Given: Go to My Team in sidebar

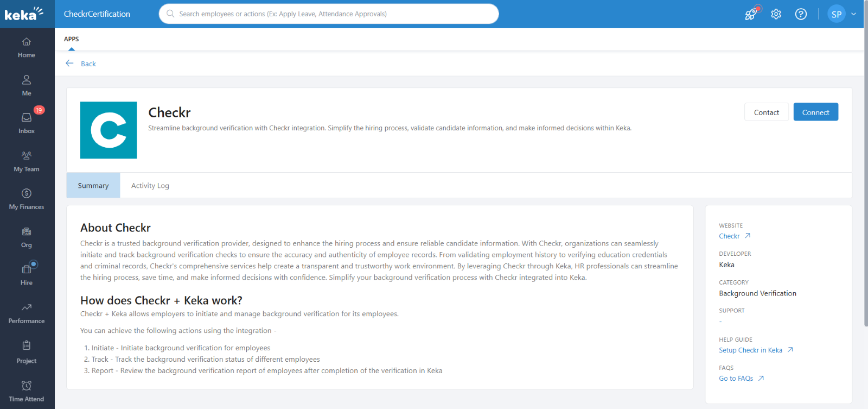Looking at the screenshot, I should [x=27, y=162].
